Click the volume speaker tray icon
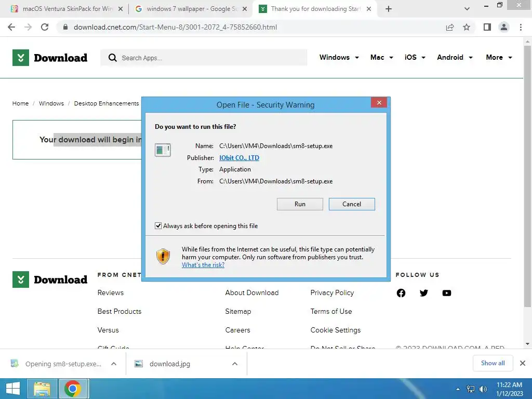Viewport: 532px width, 399px height. [x=483, y=389]
